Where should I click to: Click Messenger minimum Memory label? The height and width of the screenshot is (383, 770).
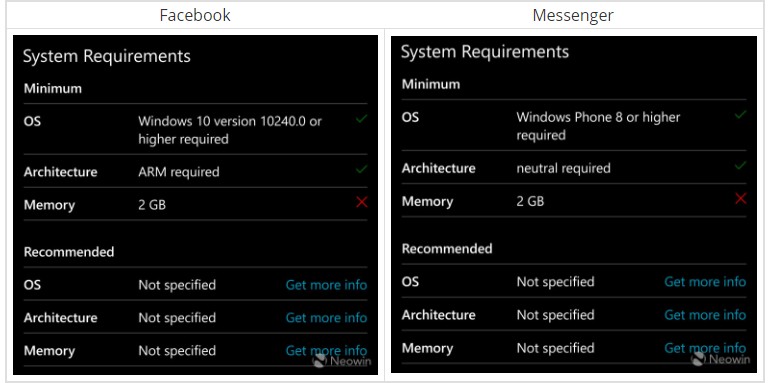coord(427,202)
